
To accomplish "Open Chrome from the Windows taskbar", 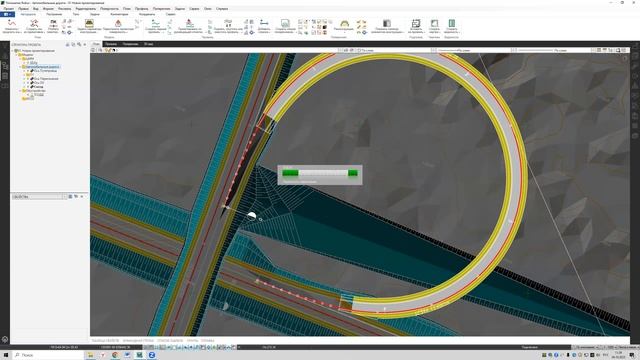I will click(x=115, y=355).
